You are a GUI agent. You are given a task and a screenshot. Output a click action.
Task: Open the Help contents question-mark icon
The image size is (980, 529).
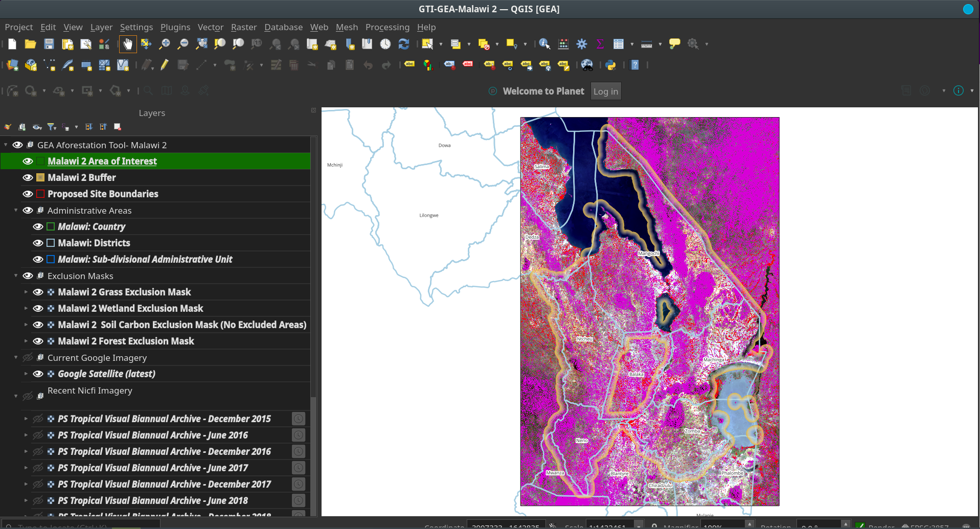point(635,65)
